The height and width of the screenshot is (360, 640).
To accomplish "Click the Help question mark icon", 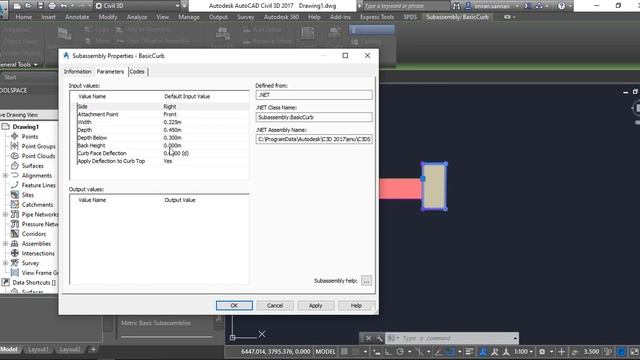I will click(562, 6).
